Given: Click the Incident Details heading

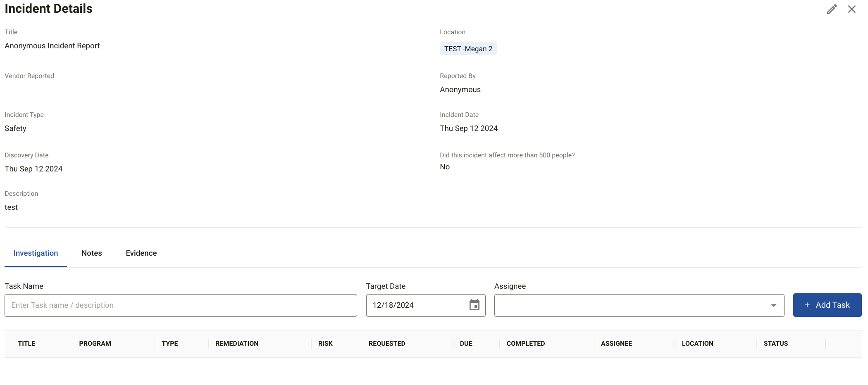Looking at the screenshot, I should (x=48, y=9).
